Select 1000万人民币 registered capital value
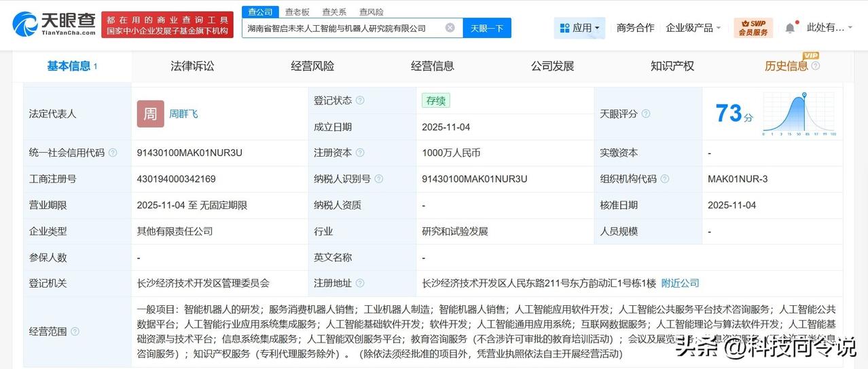This screenshot has height=369, width=868. coord(451,153)
